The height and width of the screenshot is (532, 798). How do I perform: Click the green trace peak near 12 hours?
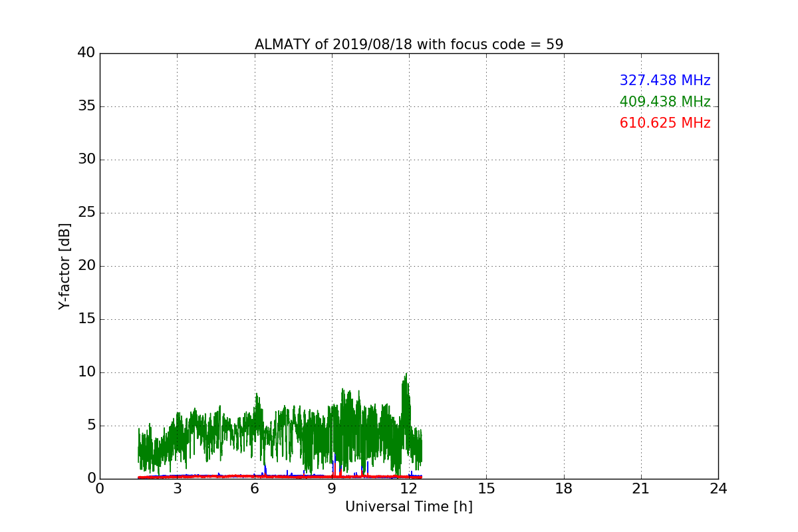pos(406,374)
